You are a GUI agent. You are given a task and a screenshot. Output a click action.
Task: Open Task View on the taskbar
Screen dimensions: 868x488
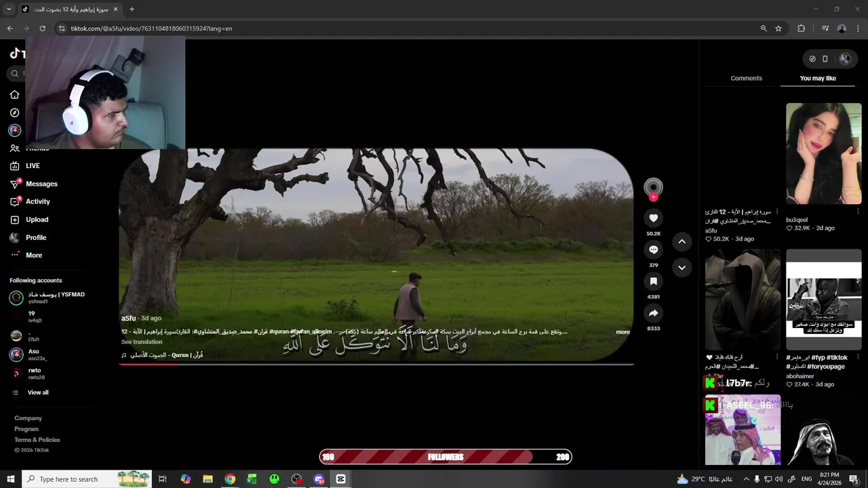click(x=163, y=479)
